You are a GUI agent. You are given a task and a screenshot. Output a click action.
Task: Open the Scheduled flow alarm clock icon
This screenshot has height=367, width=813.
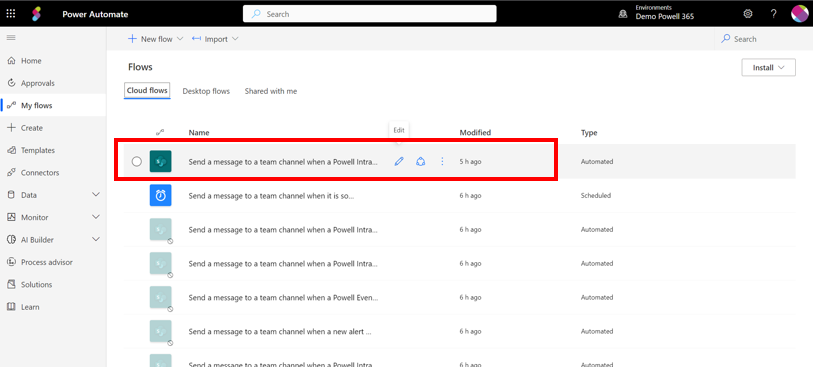tap(161, 195)
